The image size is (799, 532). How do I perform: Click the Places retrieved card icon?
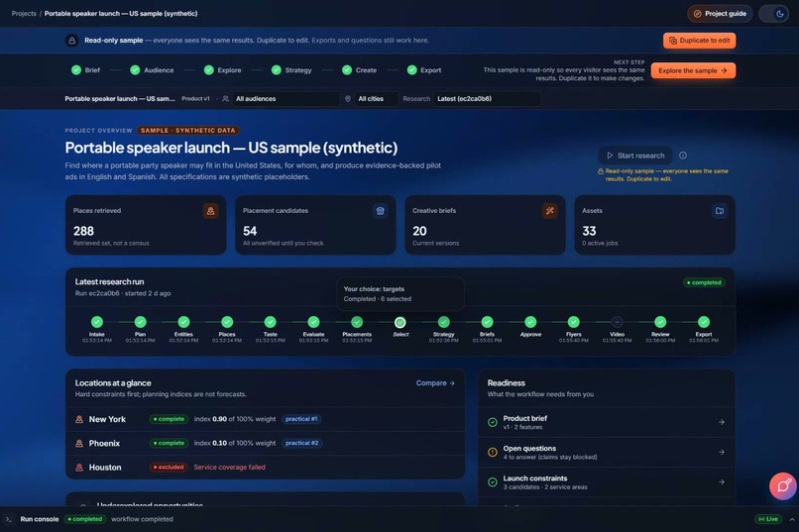(210, 211)
